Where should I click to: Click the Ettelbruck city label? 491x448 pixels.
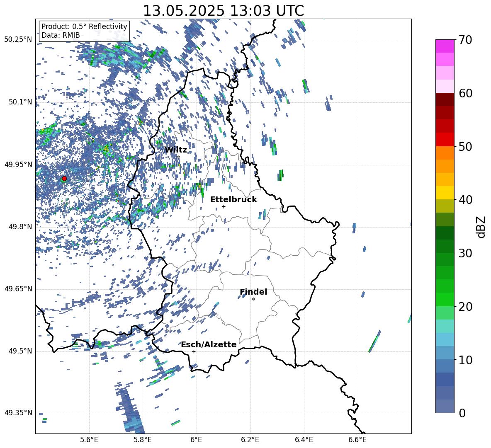[233, 200]
